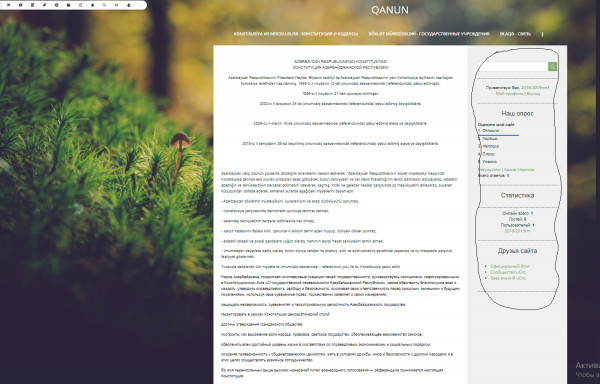600x384 pixels.
Task: Click the green search magnifier button
Action: 552,67
